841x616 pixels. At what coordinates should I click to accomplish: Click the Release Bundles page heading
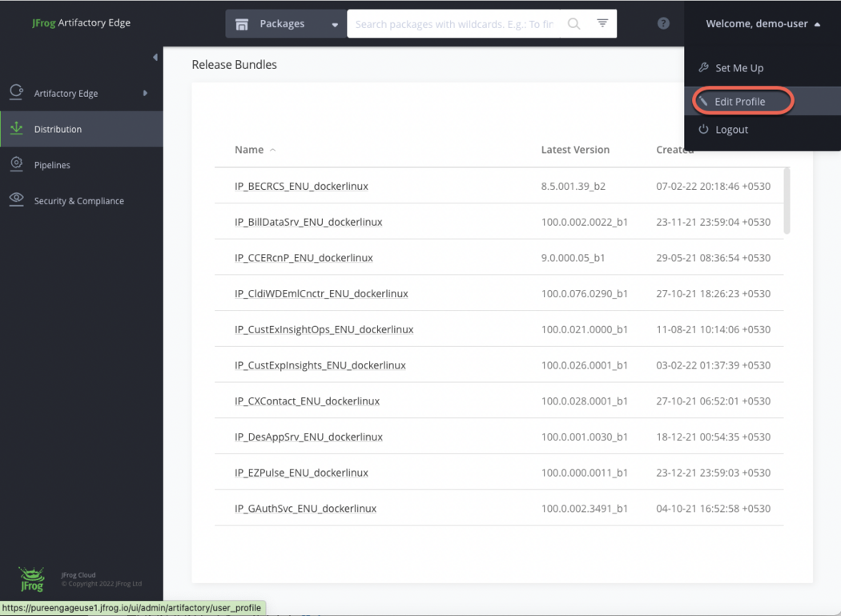point(235,65)
